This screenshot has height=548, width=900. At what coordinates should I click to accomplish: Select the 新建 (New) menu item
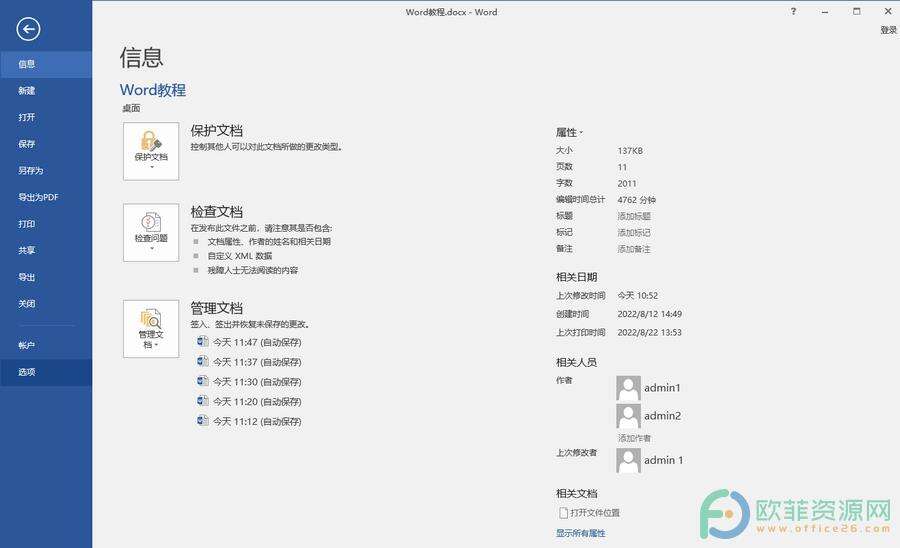point(46,91)
